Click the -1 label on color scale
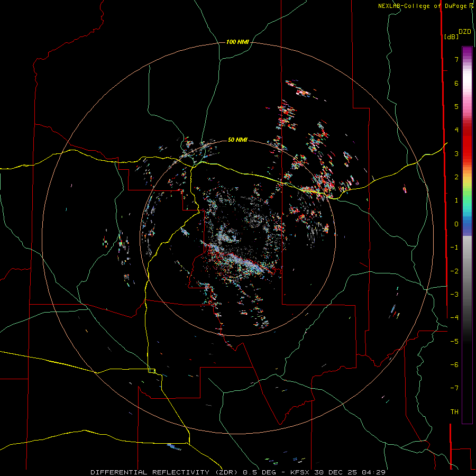 (454, 248)
